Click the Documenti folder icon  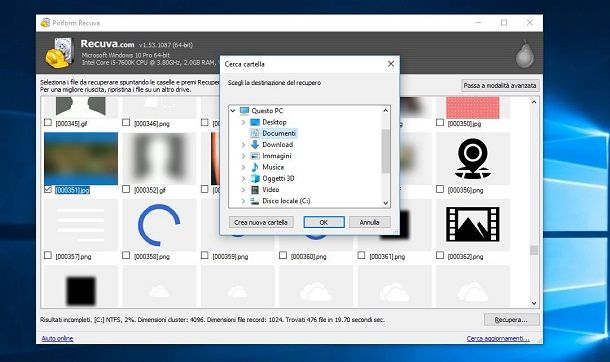[255, 133]
